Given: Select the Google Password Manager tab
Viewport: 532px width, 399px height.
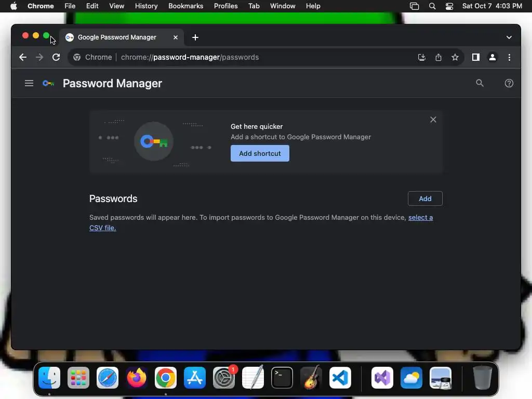Looking at the screenshot, I should point(122,37).
